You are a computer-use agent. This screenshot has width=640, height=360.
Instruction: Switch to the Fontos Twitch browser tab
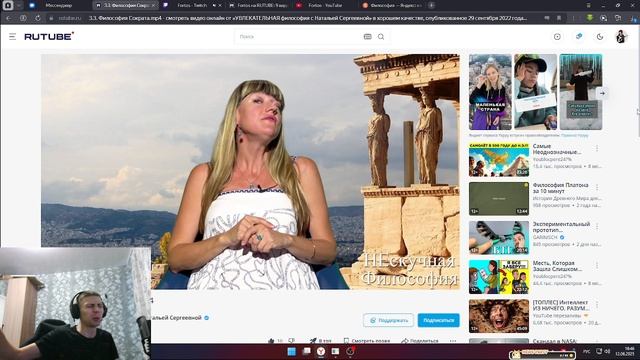192,5
